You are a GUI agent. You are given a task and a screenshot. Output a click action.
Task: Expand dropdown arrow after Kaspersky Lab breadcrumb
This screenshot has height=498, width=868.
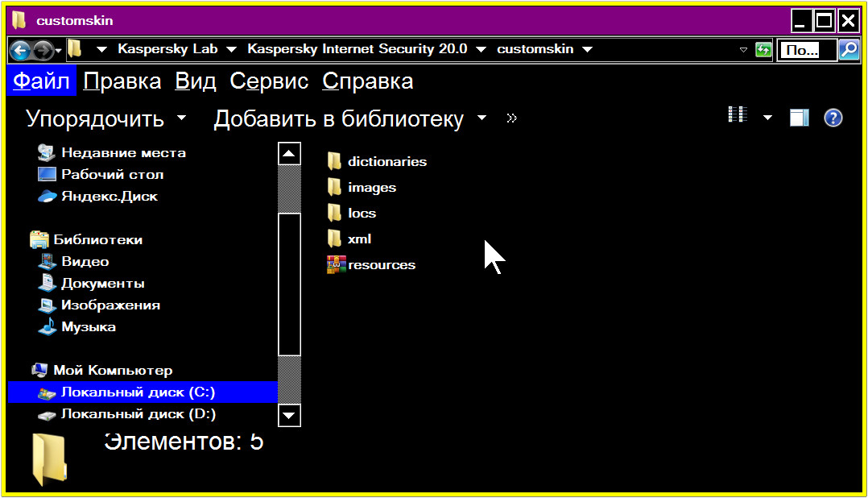tap(231, 50)
